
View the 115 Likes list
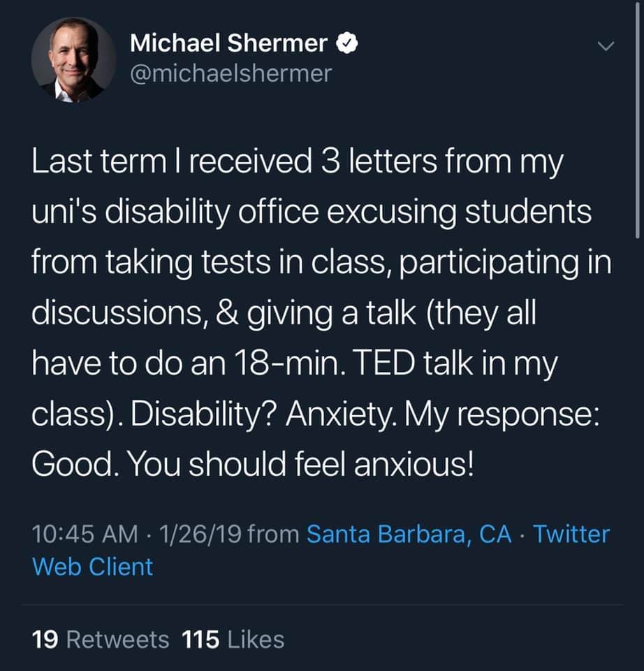(233, 639)
